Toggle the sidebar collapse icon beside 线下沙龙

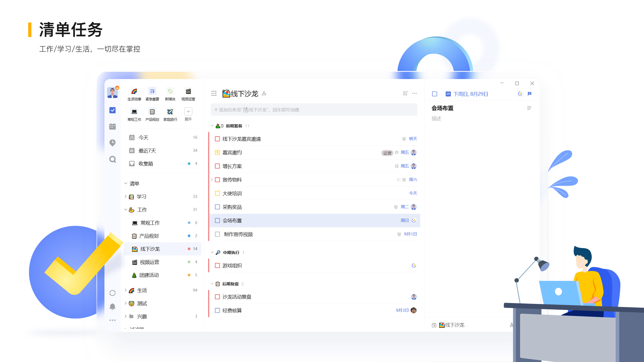(214, 94)
